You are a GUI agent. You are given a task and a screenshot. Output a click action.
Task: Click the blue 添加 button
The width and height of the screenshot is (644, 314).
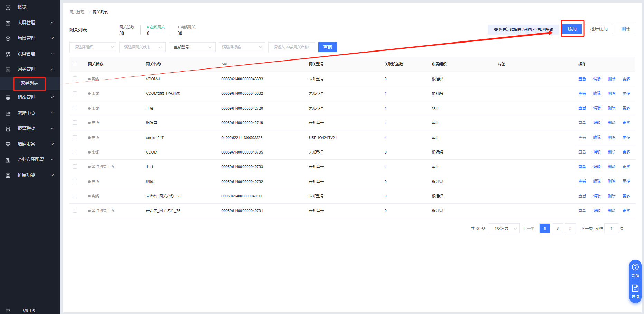[572, 29]
